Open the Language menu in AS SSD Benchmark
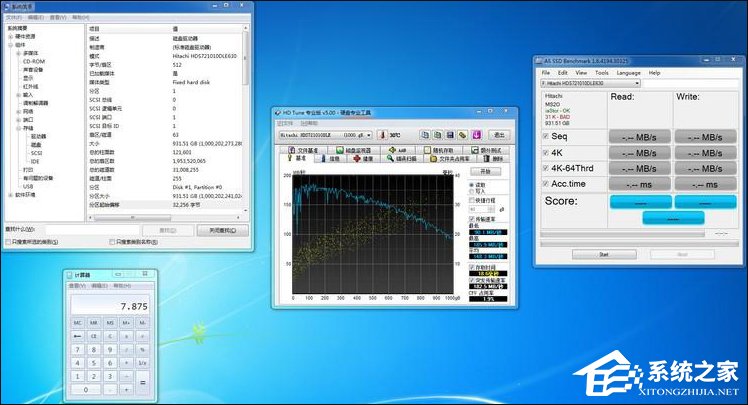The width and height of the screenshot is (748, 405). click(x=628, y=72)
